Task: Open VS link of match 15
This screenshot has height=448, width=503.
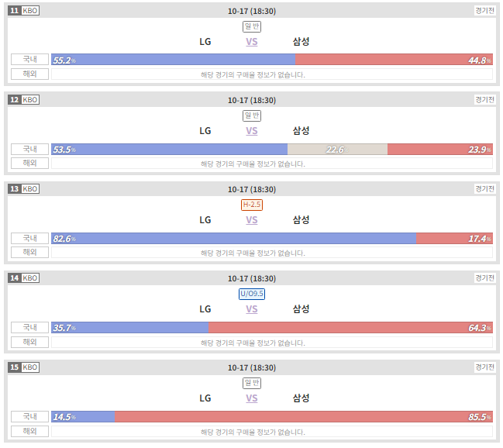Action: (251, 398)
